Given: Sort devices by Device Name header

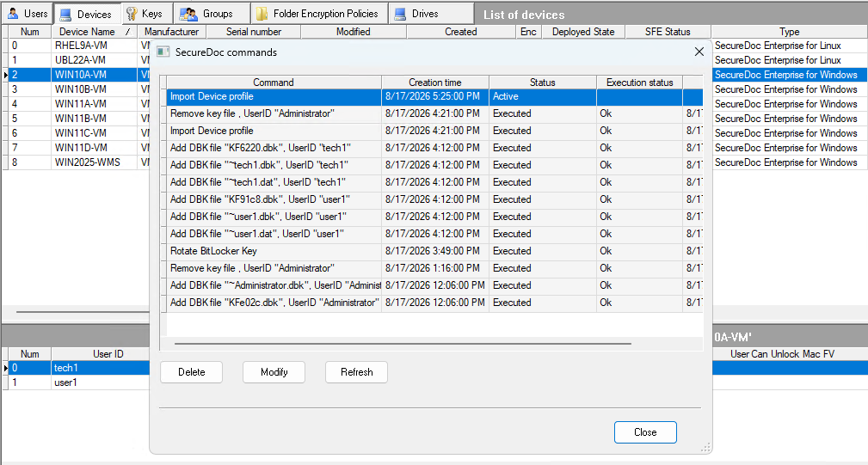Looking at the screenshot, I should [x=94, y=32].
